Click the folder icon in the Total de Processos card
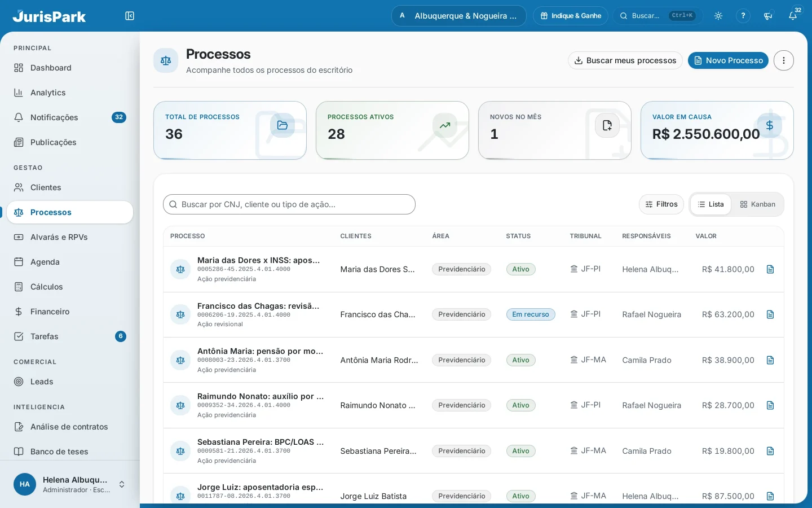Image resolution: width=812 pixels, height=508 pixels. [283, 125]
